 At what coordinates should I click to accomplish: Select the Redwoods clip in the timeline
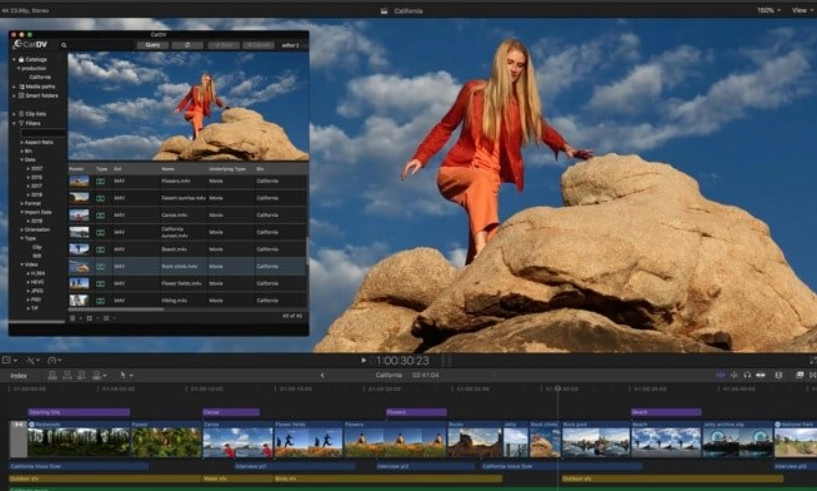click(79, 439)
